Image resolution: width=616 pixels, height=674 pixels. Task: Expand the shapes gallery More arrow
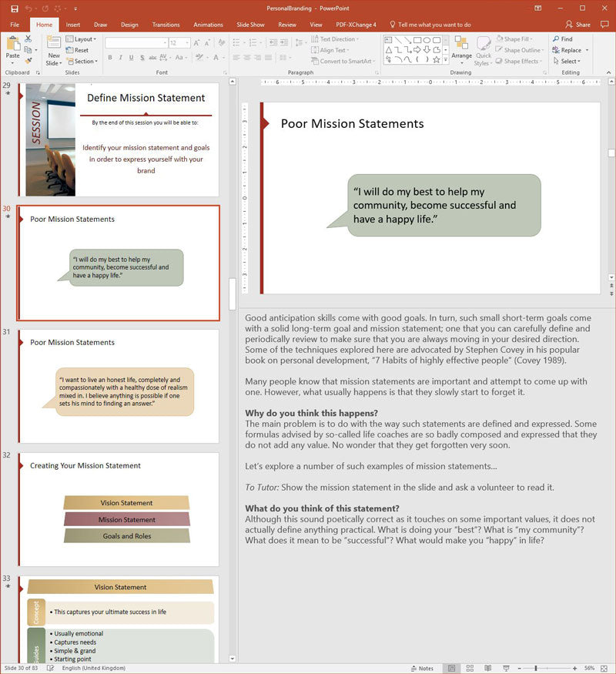click(446, 60)
